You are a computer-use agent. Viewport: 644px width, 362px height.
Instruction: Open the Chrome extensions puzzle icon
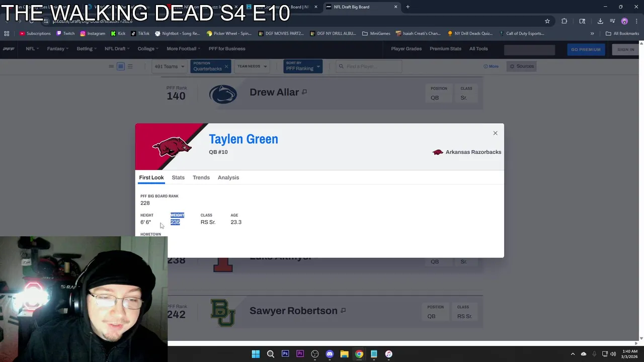click(x=564, y=21)
